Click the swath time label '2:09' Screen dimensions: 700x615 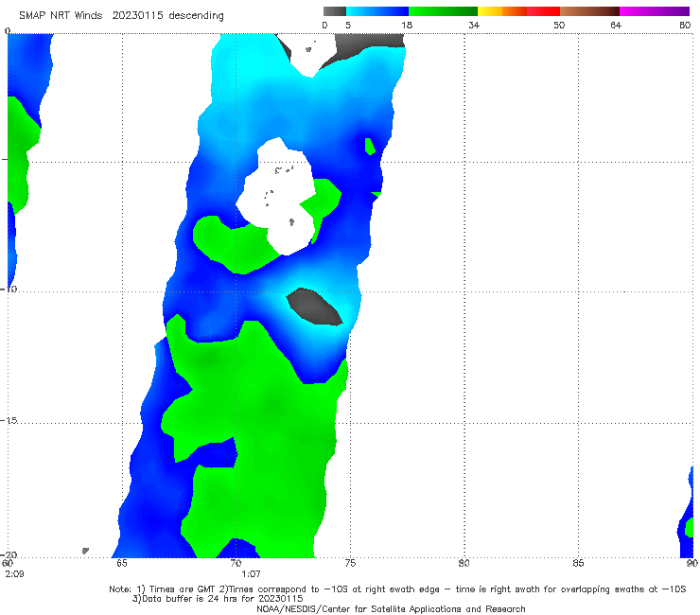coord(14,574)
